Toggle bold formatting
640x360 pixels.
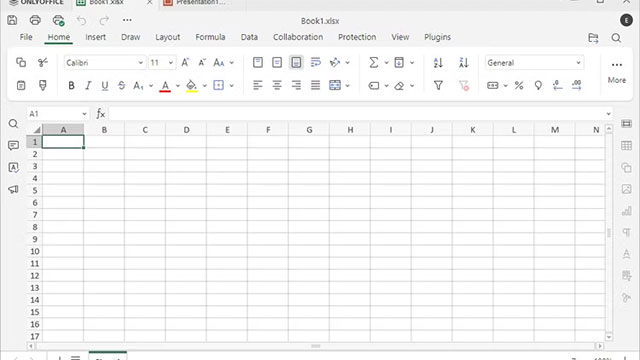(x=71, y=85)
